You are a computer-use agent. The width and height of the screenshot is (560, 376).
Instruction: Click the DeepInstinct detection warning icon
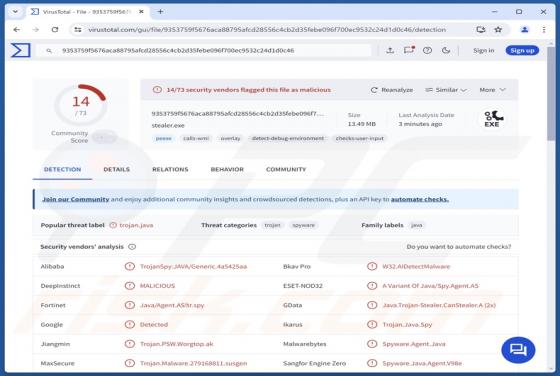pyautogui.click(x=130, y=286)
